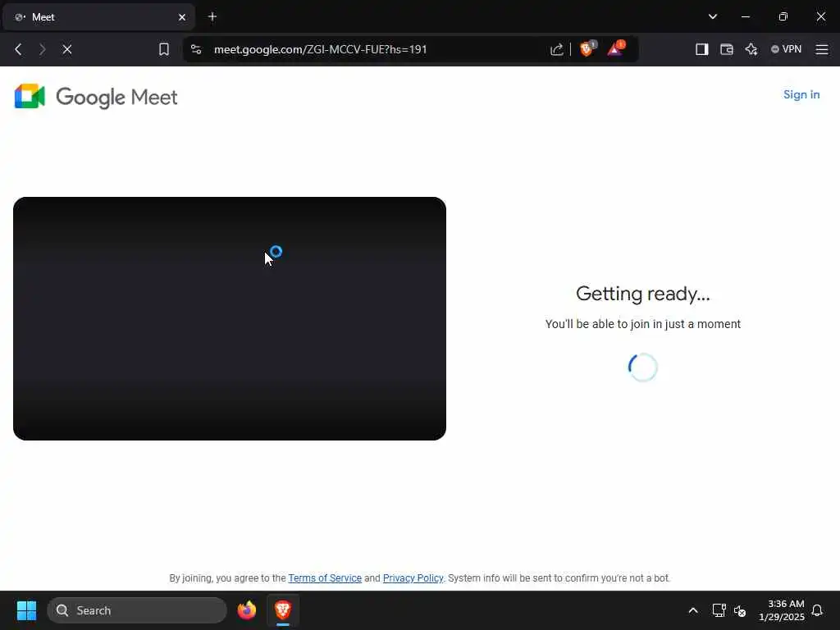Restore down the browser window
Image resolution: width=840 pixels, height=630 pixels.
783,16
